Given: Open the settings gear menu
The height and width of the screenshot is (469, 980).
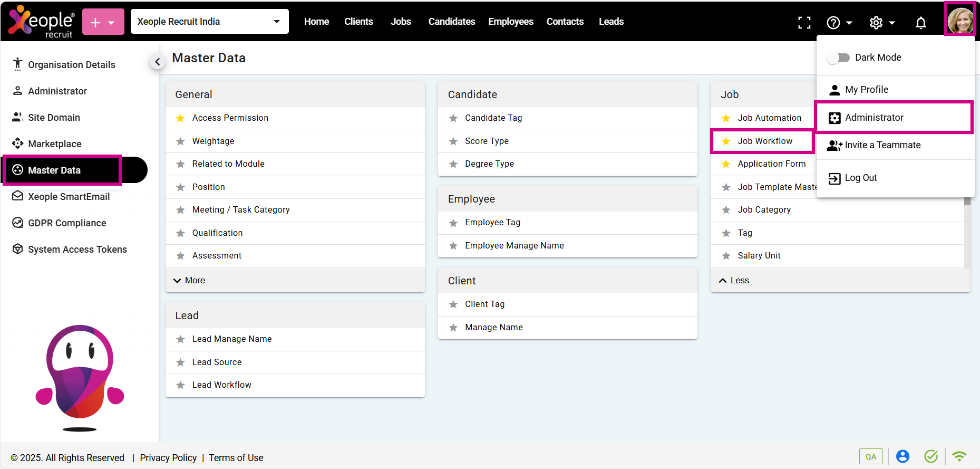Looking at the screenshot, I should [881, 23].
